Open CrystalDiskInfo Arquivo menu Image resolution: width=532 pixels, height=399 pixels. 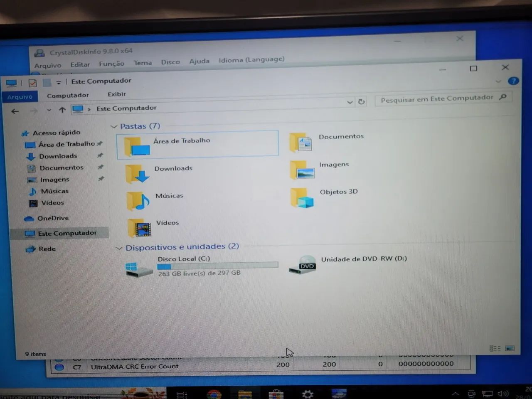coord(47,66)
